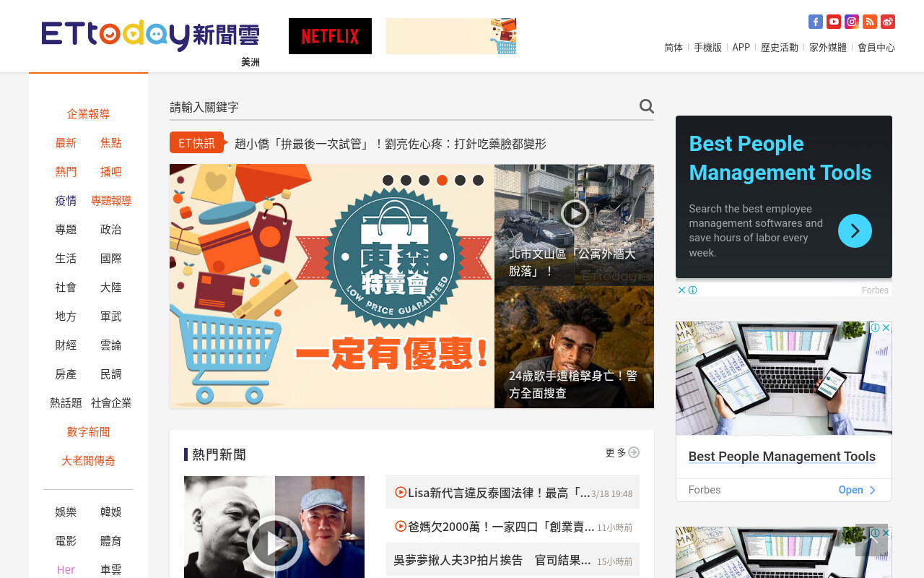Open 播吧 in sidebar
The image size is (924, 578).
point(111,172)
